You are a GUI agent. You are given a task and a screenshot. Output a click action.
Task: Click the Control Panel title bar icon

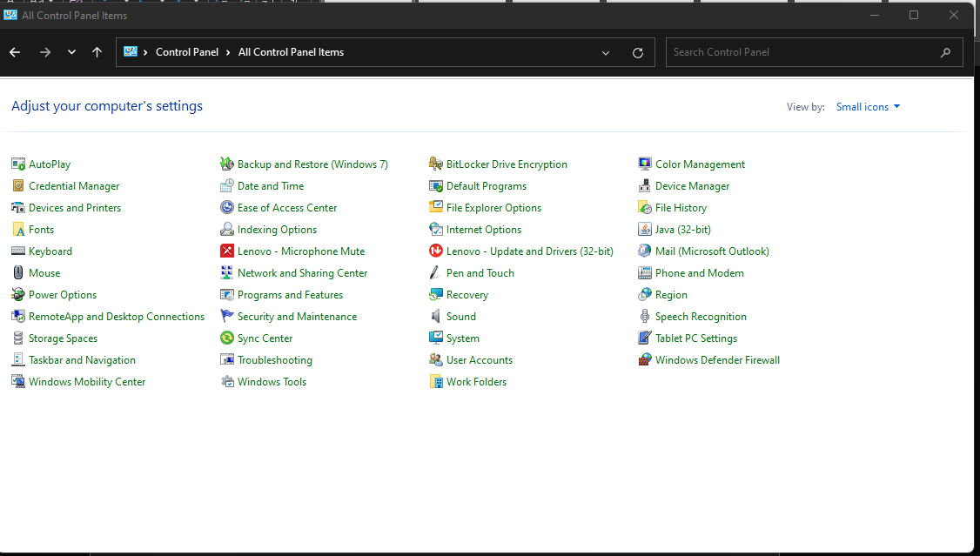(x=10, y=15)
